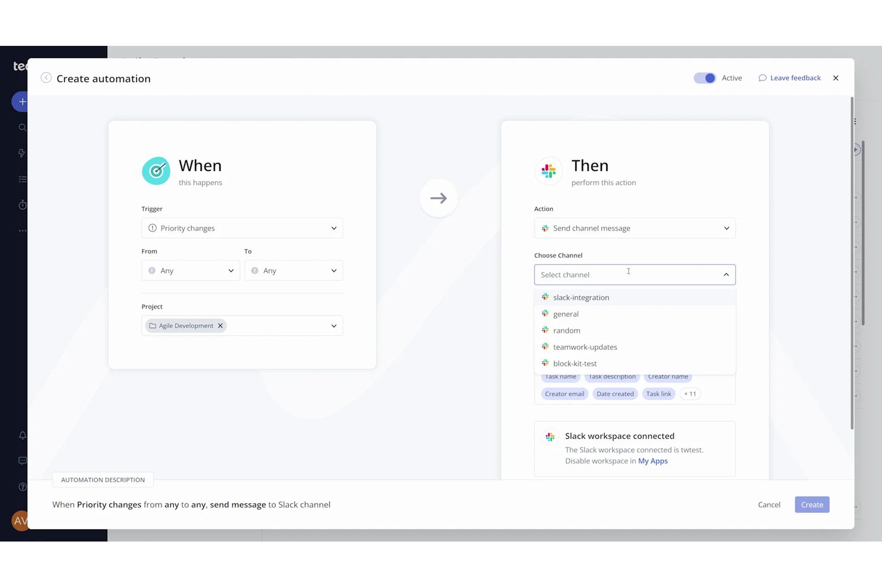Open the task list sidebar icon
882x588 pixels.
coord(22,179)
